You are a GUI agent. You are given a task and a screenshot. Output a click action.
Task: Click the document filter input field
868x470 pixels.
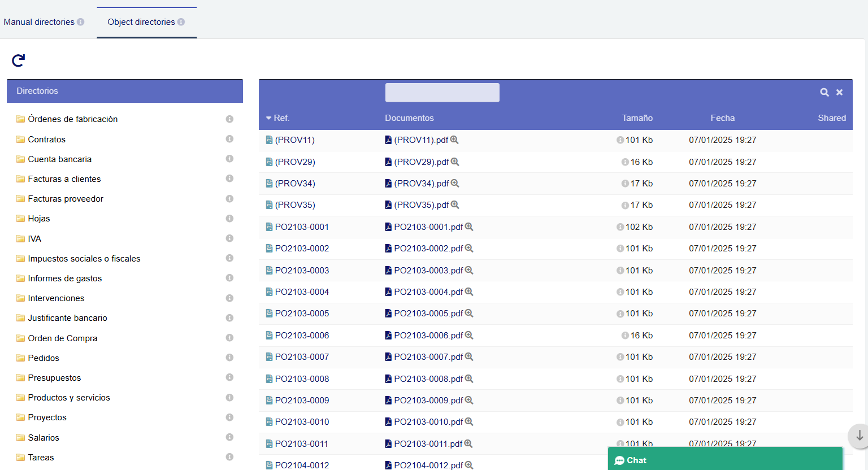[442, 93]
